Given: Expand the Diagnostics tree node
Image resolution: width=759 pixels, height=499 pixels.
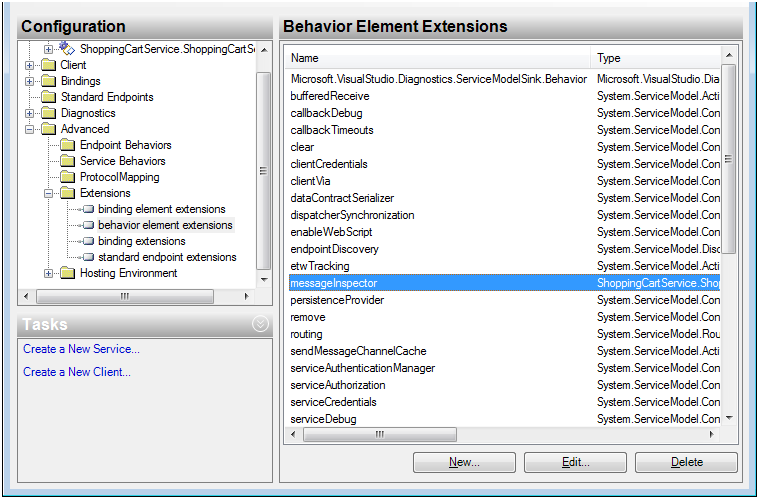Looking at the screenshot, I should 30,113.
